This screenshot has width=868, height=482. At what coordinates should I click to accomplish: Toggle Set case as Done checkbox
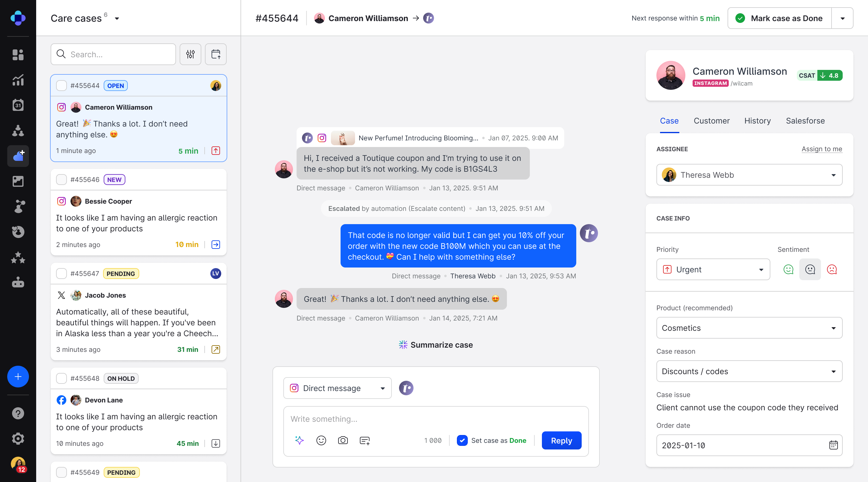point(463,440)
